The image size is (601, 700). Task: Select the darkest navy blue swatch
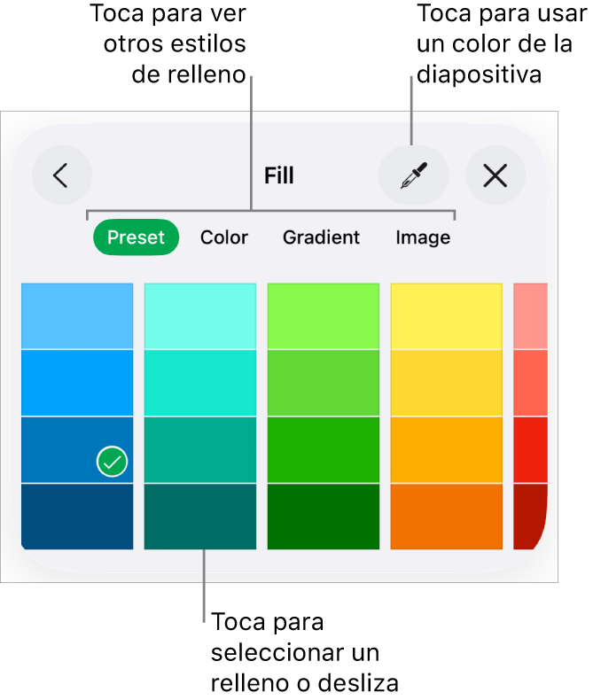[77, 517]
